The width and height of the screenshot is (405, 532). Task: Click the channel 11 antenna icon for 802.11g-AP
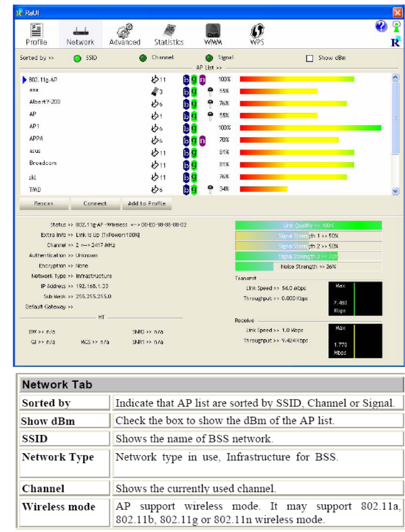(155, 79)
